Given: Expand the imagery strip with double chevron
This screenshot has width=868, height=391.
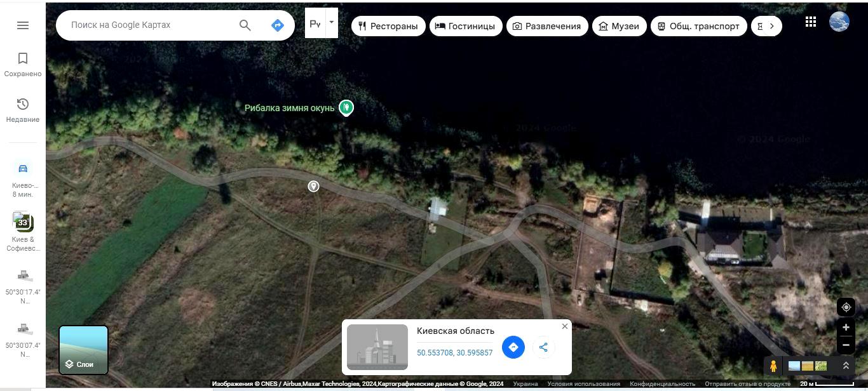Looking at the screenshot, I should click(x=846, y=366).
